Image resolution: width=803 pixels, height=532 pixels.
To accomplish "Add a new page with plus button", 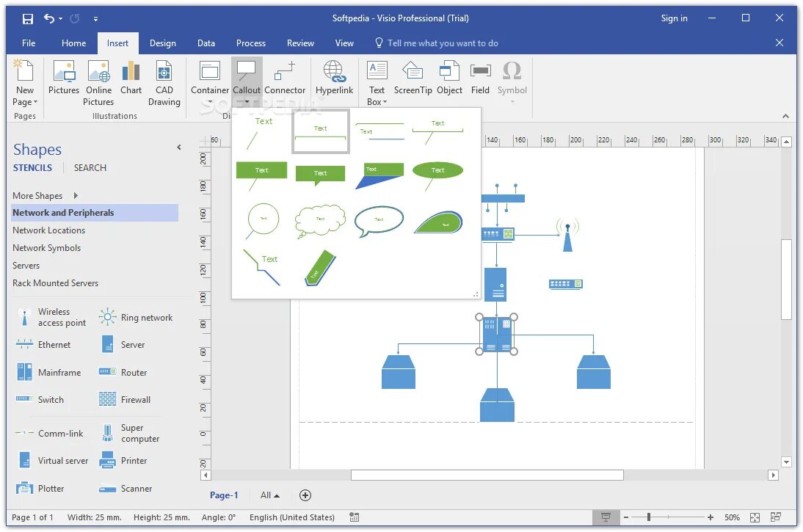I will [305, 495].
